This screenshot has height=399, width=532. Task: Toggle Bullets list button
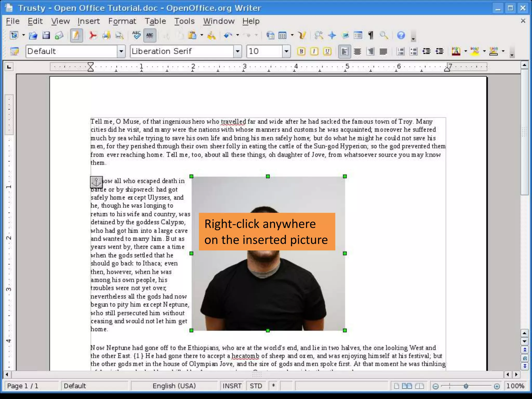click(414, 51)
